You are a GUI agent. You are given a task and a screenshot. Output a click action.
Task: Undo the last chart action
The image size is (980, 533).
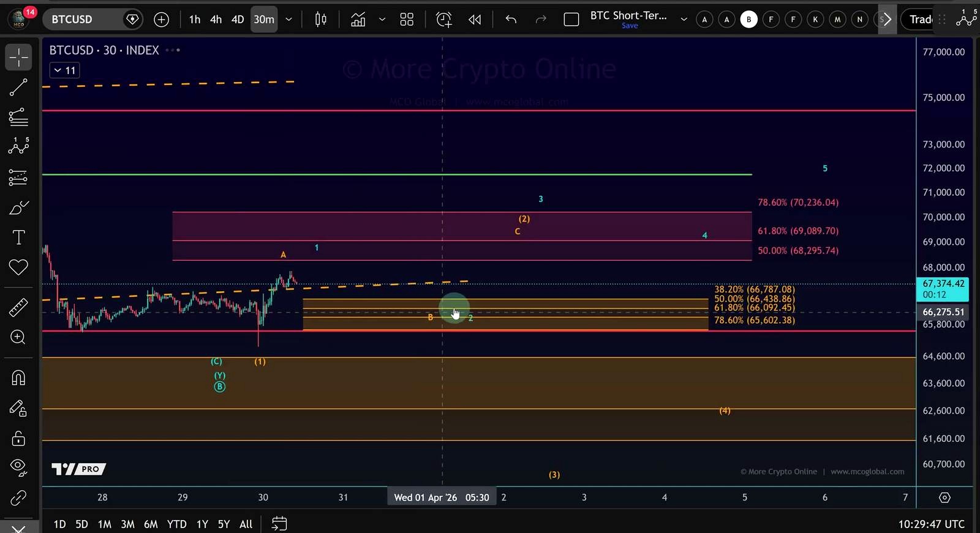(x=511, y=20)
